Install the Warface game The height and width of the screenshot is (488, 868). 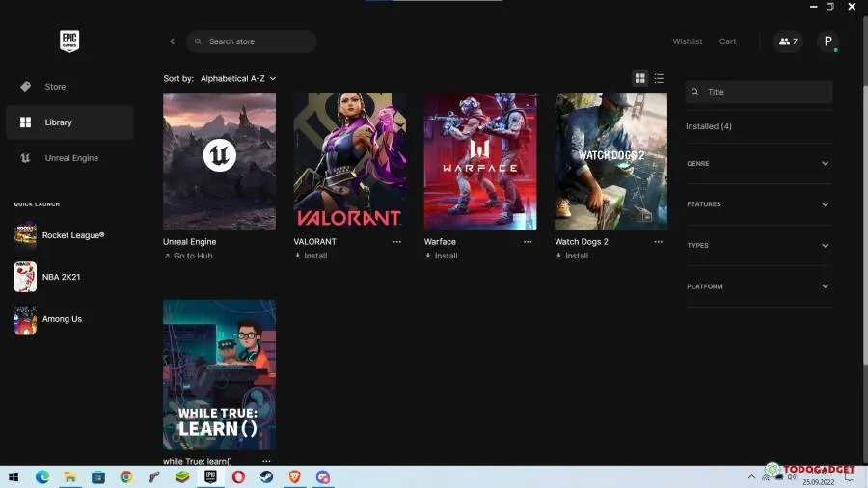click(x=442, y=256)
